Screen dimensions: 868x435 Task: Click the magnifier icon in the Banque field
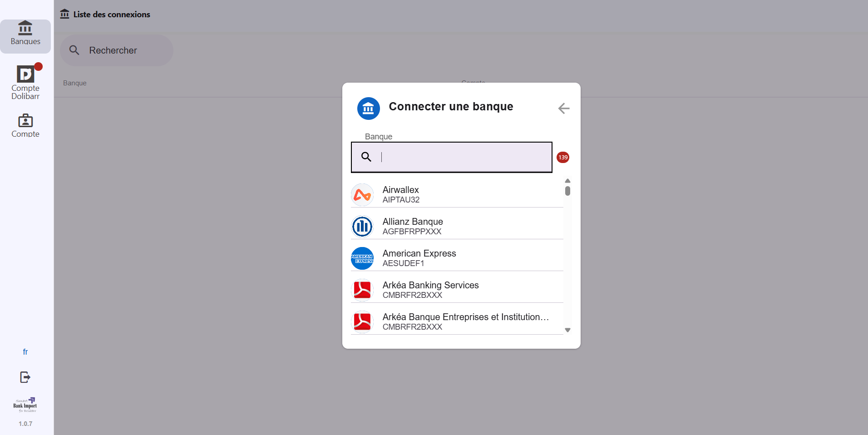tap(366, 157)
